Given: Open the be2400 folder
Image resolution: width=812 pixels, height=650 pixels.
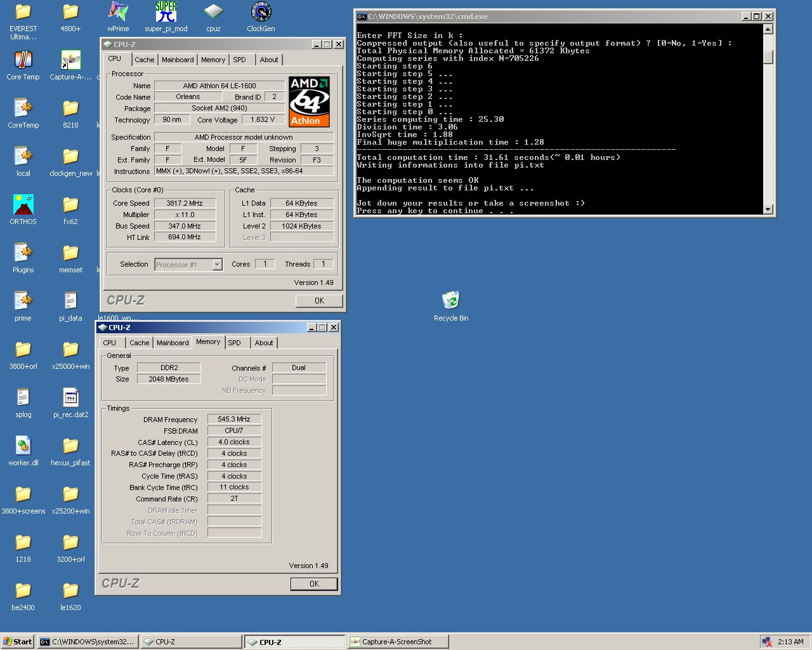Looking at the screenshot, I should coord(23,596).
